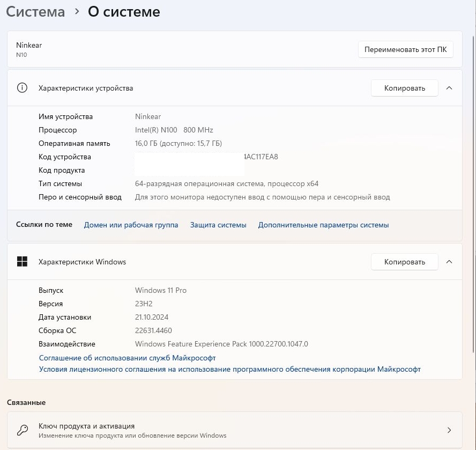The height and width of the screenshot is (450, 476).
Task: Select the Ключ продукта и активация row
Action: click(x=214, y=430)
